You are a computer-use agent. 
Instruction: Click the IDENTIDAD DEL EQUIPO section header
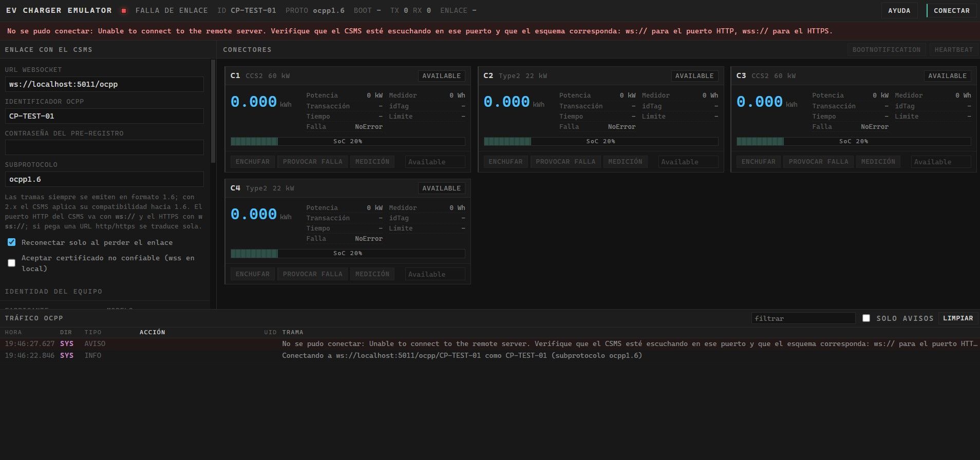coord(53,292)
